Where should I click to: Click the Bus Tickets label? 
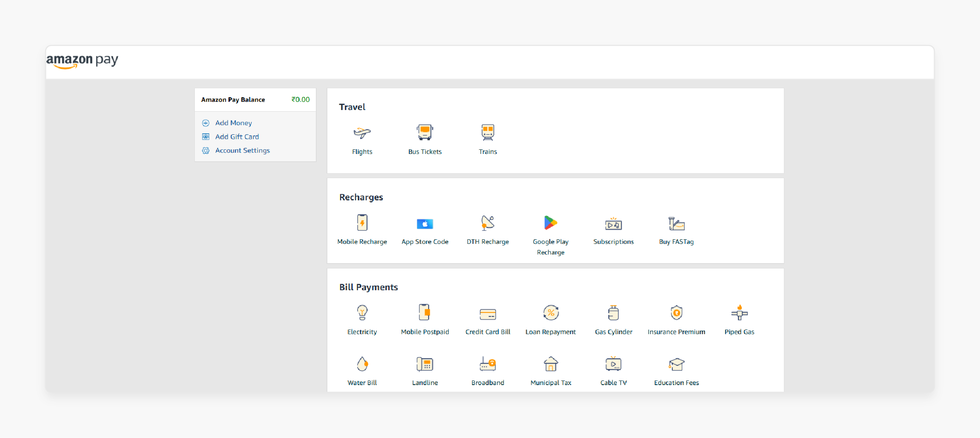pos(425,152)
